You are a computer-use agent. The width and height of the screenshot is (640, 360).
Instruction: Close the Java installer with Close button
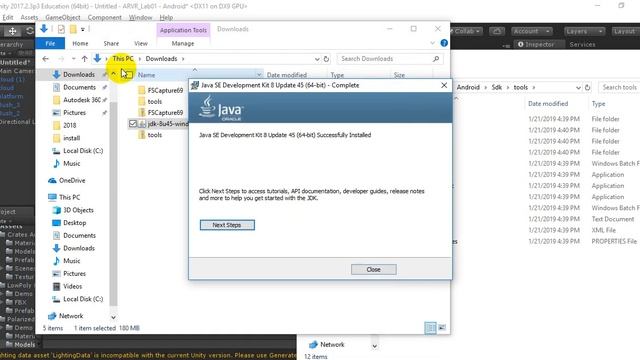373,269
